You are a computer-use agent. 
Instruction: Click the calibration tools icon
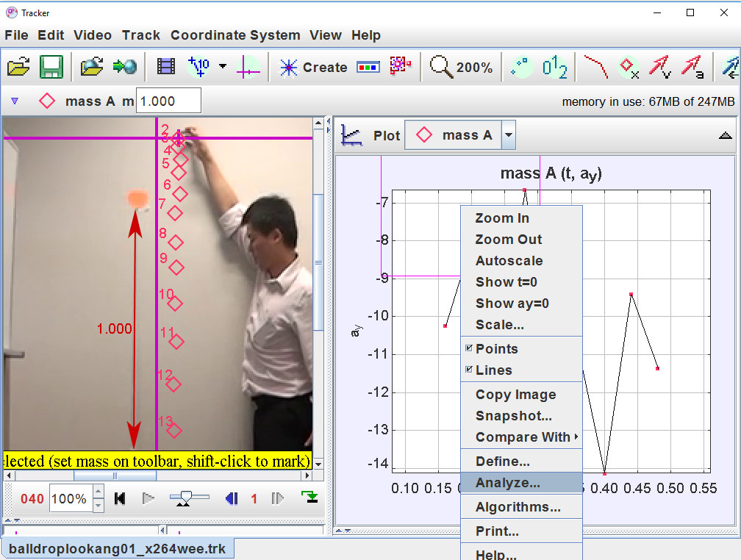point(199,67)
